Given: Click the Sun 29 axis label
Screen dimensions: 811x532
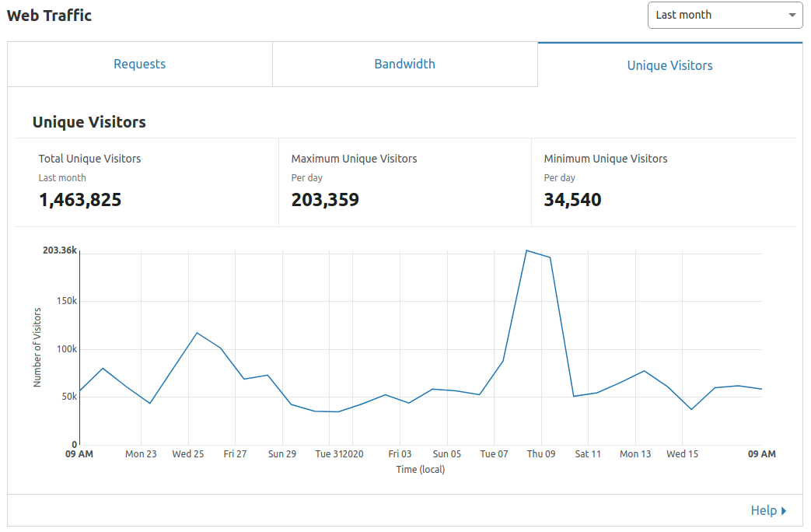Looking at the screenshot, I should 282,454.
